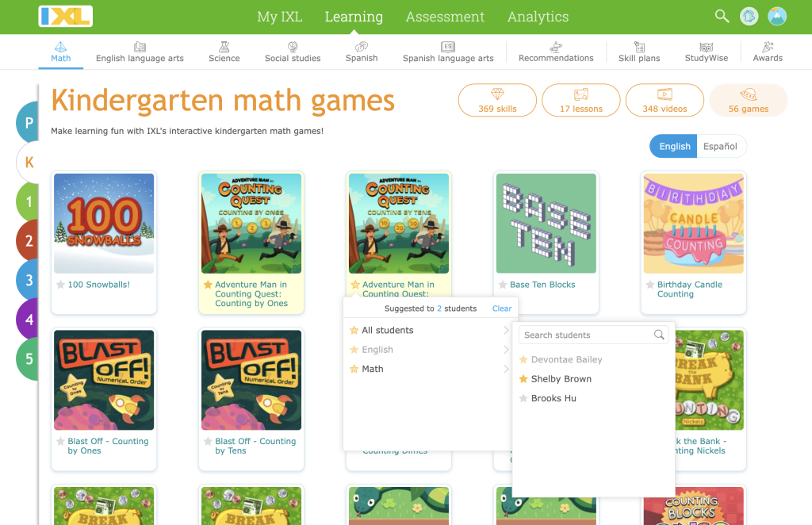
Task: Open the Science subject tab
Action: click(x=224, y=52)
